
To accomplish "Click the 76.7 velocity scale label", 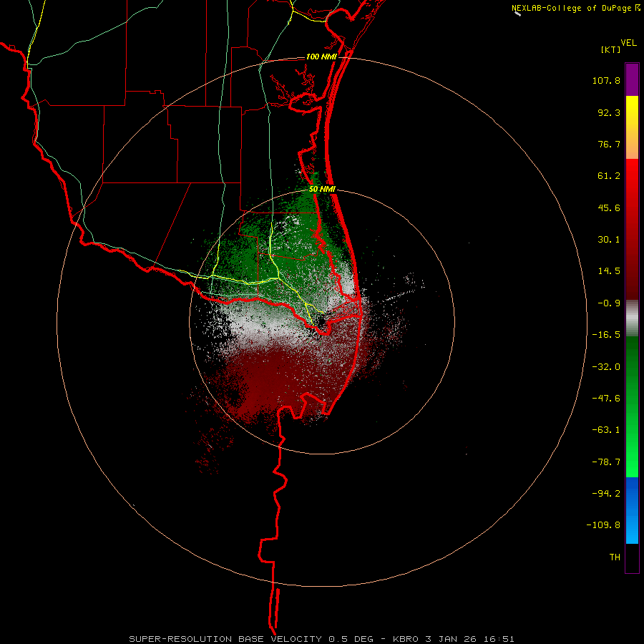I will (609, 144).
